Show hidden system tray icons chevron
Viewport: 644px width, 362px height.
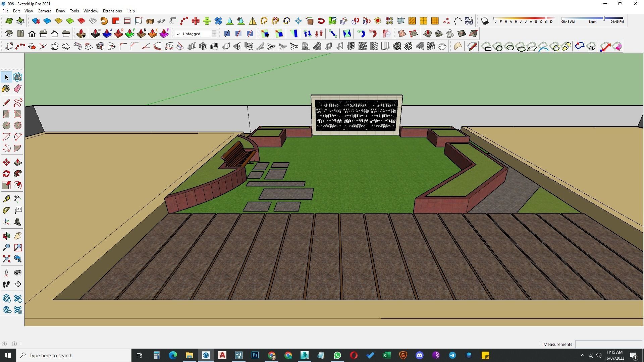(582, 355)
